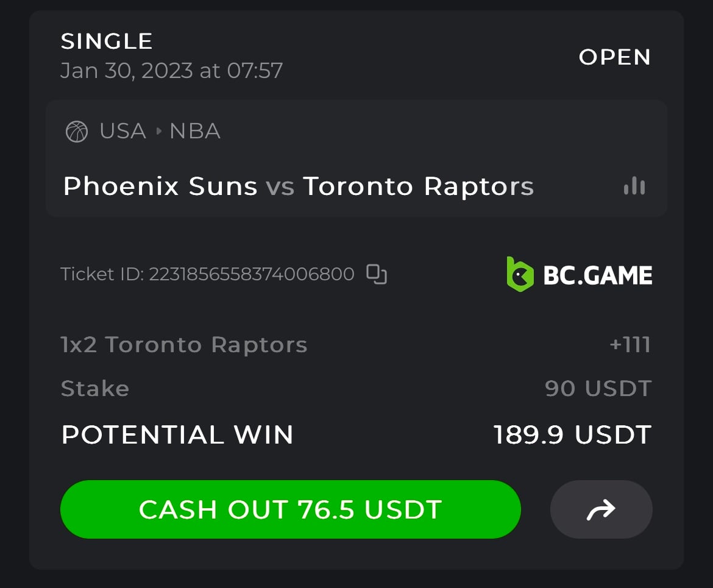Click the green BC.GAME mascot logo

coord(520,274)
